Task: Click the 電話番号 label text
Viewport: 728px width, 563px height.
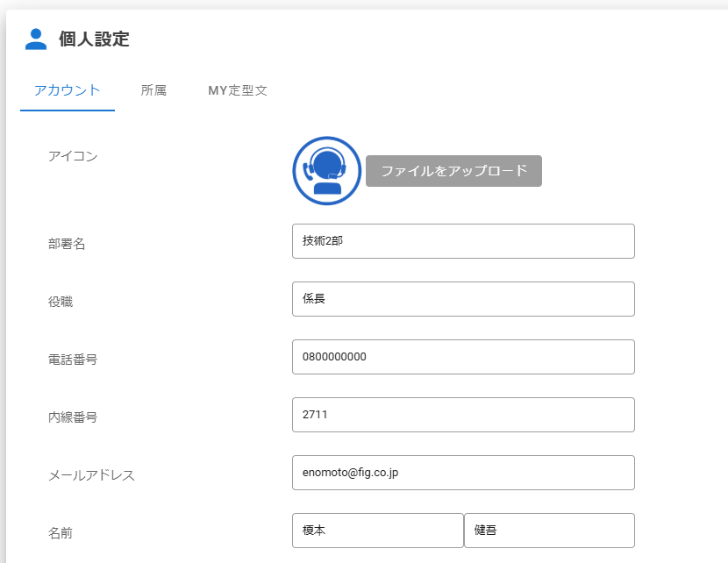Action: click(73, 360)
